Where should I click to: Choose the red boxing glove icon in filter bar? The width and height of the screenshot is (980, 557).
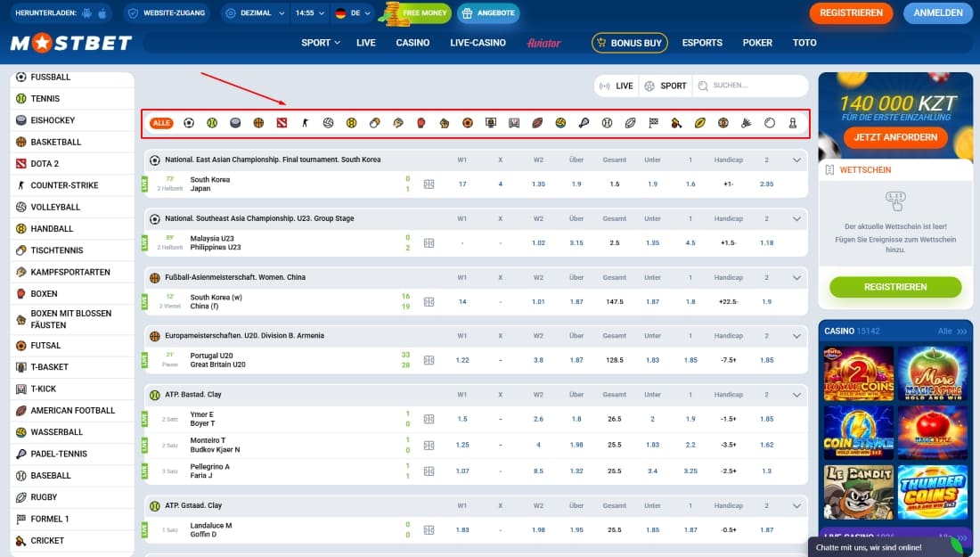tap(421, 123)
